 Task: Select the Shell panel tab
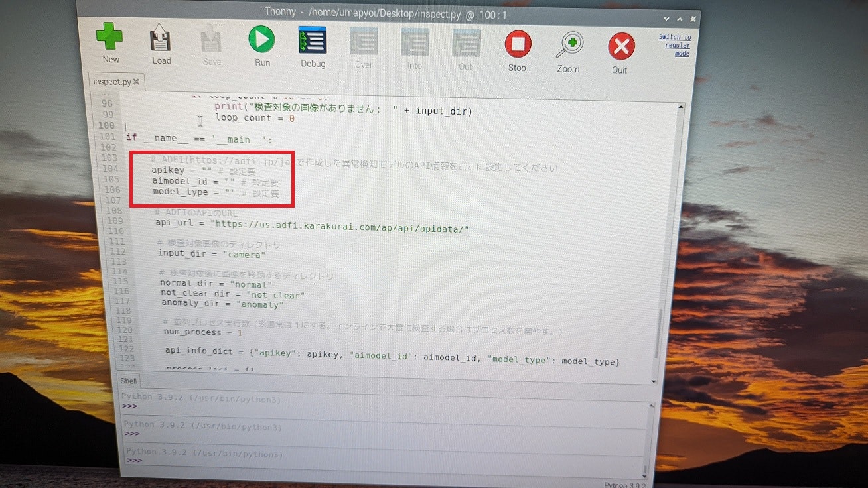coord(128,381)
